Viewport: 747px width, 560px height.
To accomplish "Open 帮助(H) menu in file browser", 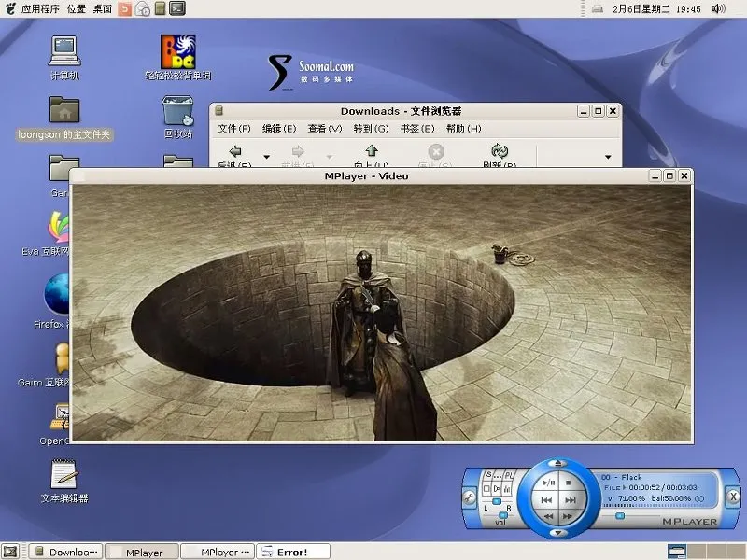I will tap(463, 129).
